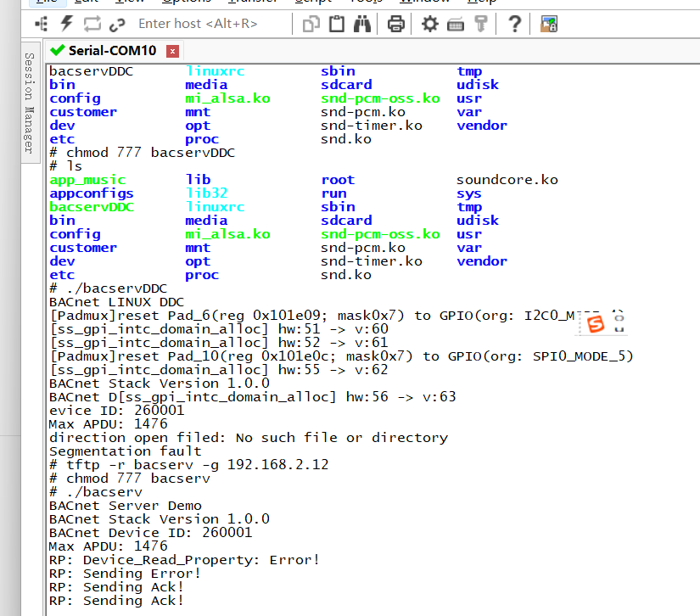Click the 'lib32' entry in the listing

coord(206,193)
